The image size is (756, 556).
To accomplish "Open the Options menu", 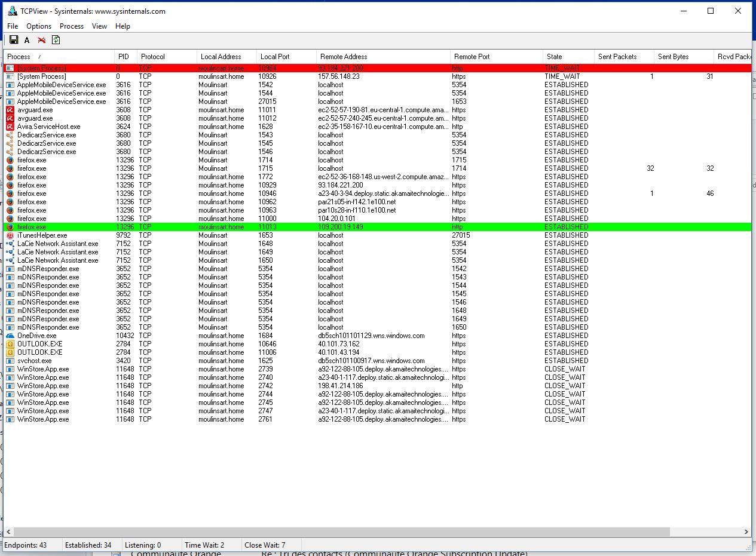I will [x=39, y=26].
